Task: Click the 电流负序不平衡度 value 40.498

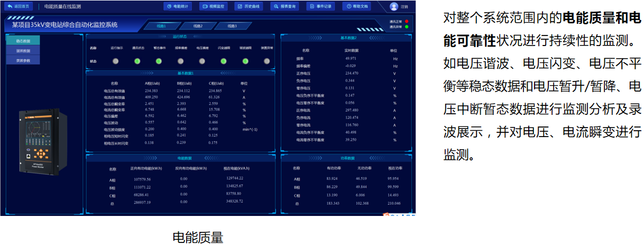Action: pos(351,132)
